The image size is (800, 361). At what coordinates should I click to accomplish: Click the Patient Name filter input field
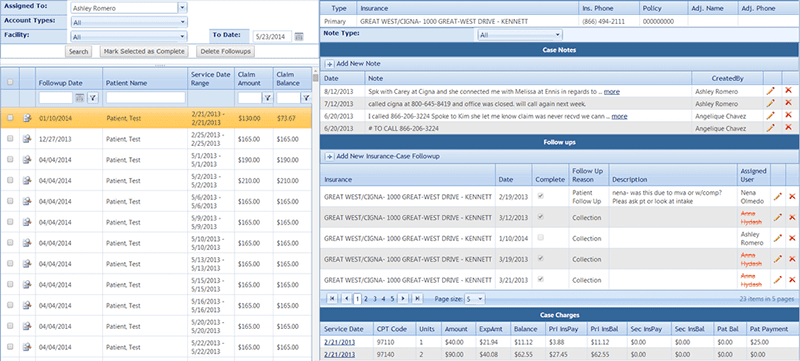point(145,98)
